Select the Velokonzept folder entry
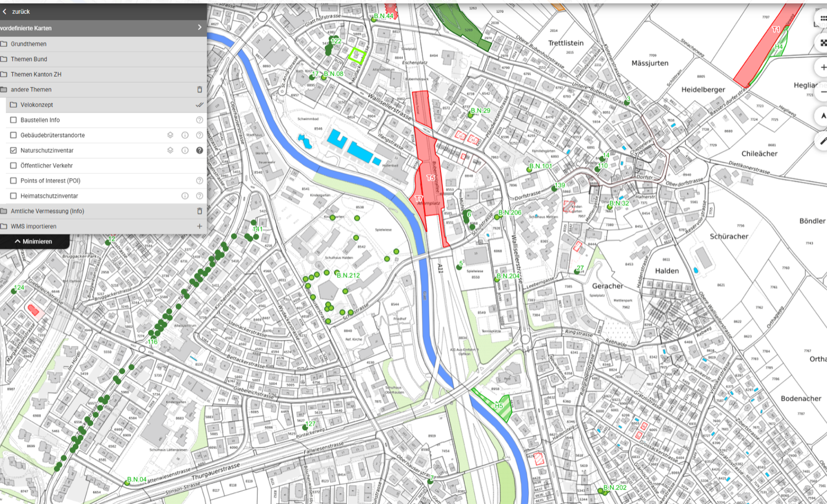This screenshot has width=827, height=504. (x=37, y=105)
